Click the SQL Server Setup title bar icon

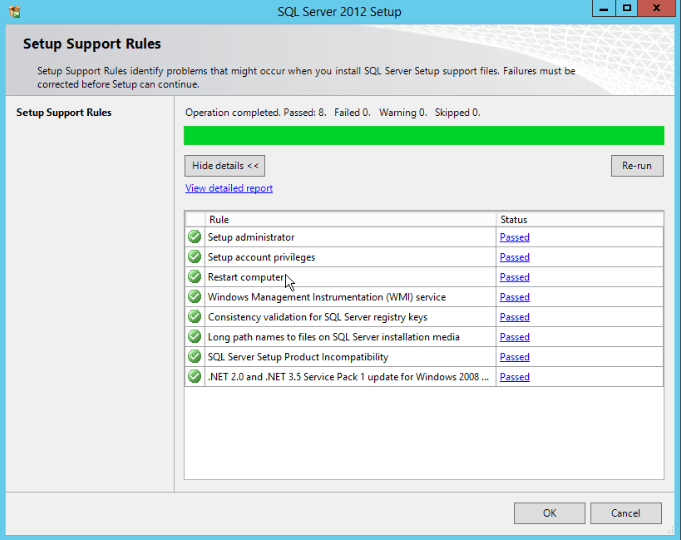click(14, 12)
